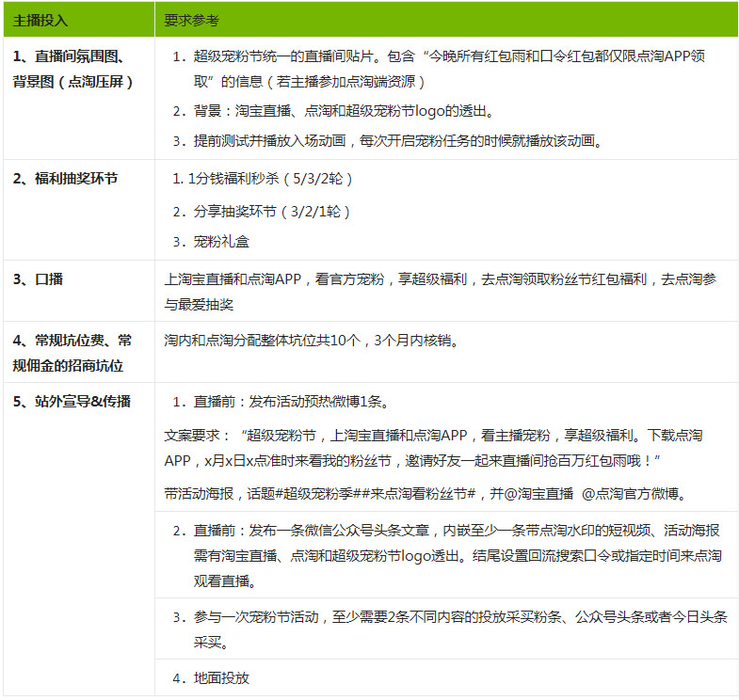The image size is (739, 700).
Task: Select the '3、口播' row label
Action: 38,278
